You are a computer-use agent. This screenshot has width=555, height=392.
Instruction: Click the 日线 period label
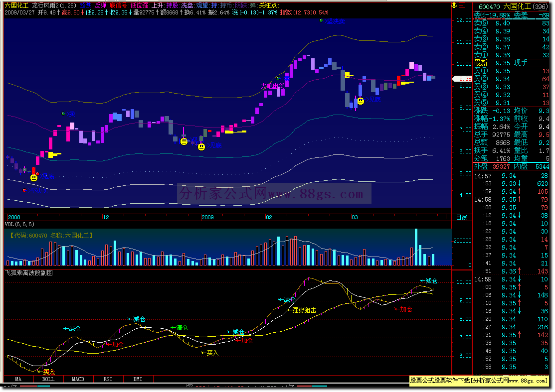tap(462, 217)
